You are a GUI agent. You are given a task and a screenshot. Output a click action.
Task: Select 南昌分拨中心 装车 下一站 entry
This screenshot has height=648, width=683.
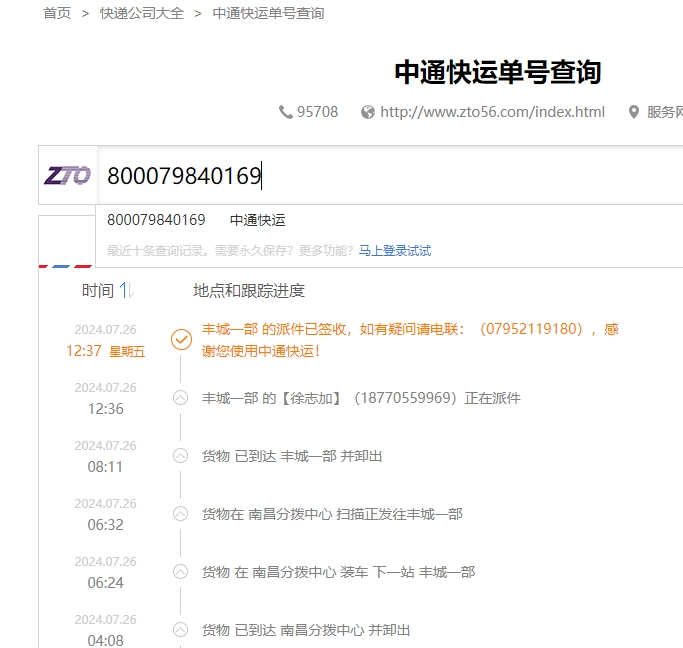click(338, 571)
